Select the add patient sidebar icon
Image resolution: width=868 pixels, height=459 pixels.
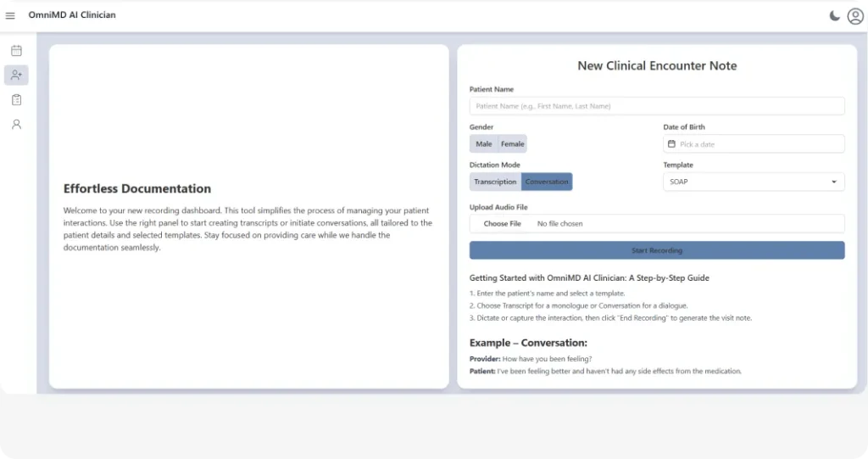pyautogui.click(x=16, y=76)
